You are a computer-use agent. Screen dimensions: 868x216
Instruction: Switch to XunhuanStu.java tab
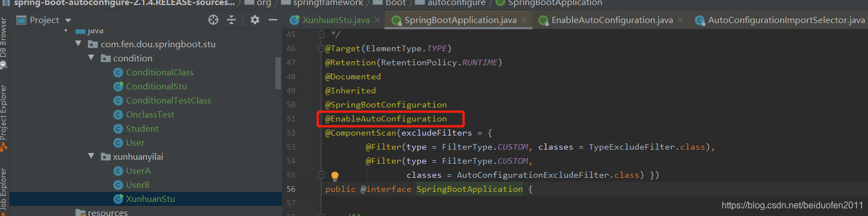click(x=335, y=20)
